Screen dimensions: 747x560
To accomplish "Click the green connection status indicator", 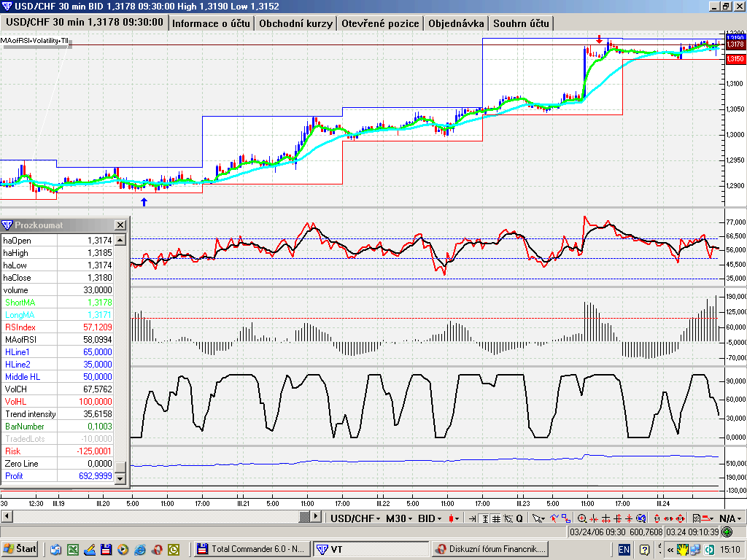I will (727, 532).
